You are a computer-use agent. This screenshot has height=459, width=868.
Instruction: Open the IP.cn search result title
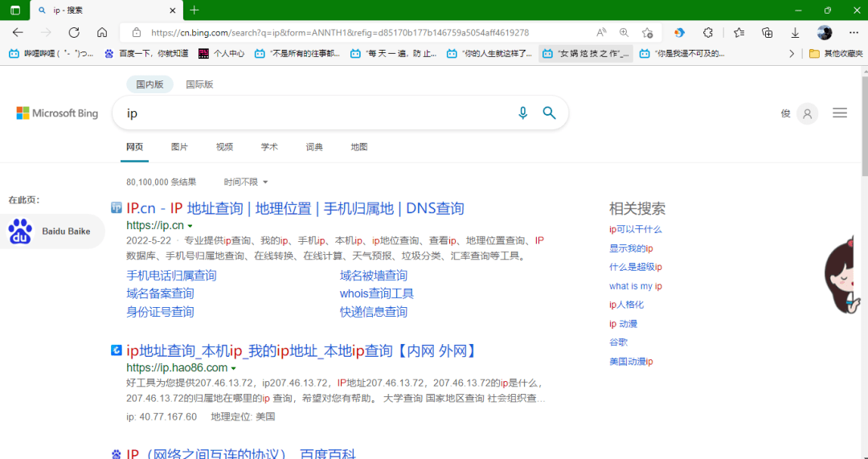[295, 208]
